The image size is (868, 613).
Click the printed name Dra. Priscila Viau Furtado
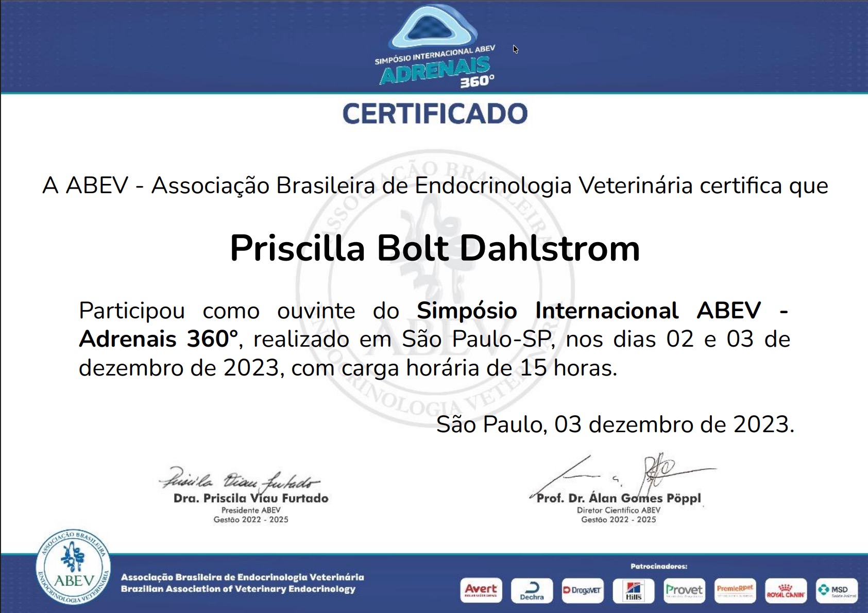pos(251,498)
